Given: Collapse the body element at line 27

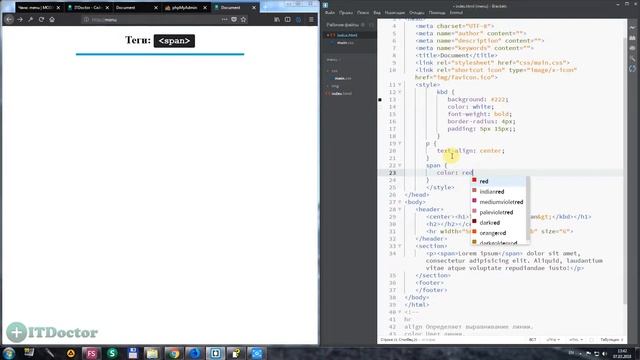Looking at the screenshot, I should click(400, 202).
